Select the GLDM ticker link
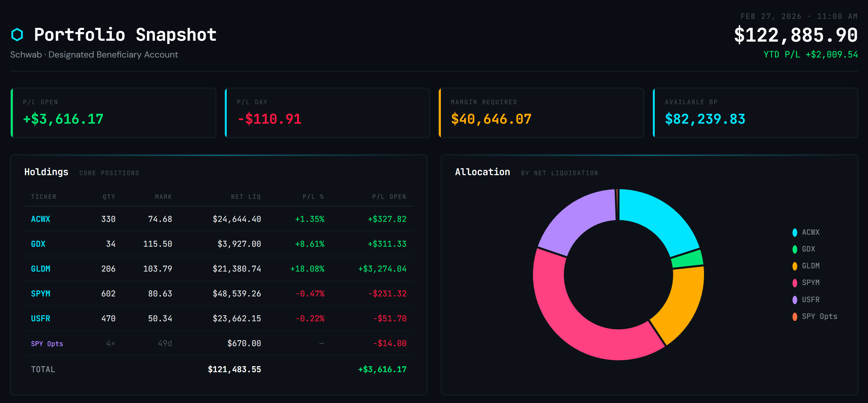This screenshot has height=403, width=868. (40, 269)
